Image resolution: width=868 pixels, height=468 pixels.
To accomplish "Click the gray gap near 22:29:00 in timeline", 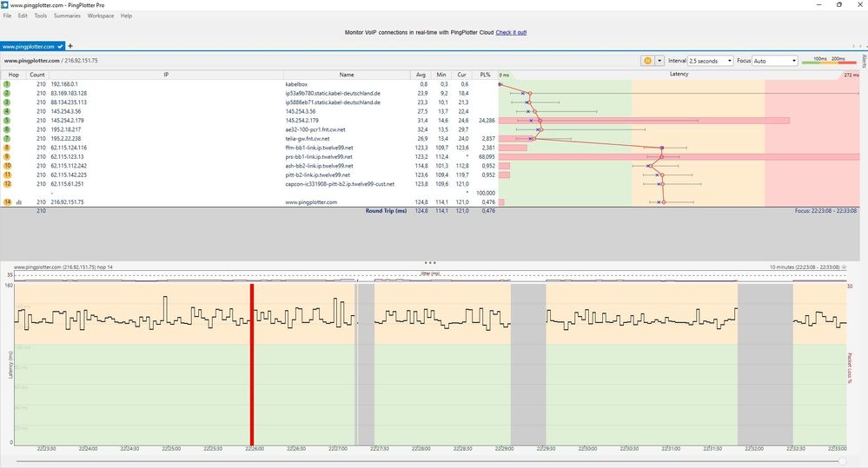I will (528, 364).
